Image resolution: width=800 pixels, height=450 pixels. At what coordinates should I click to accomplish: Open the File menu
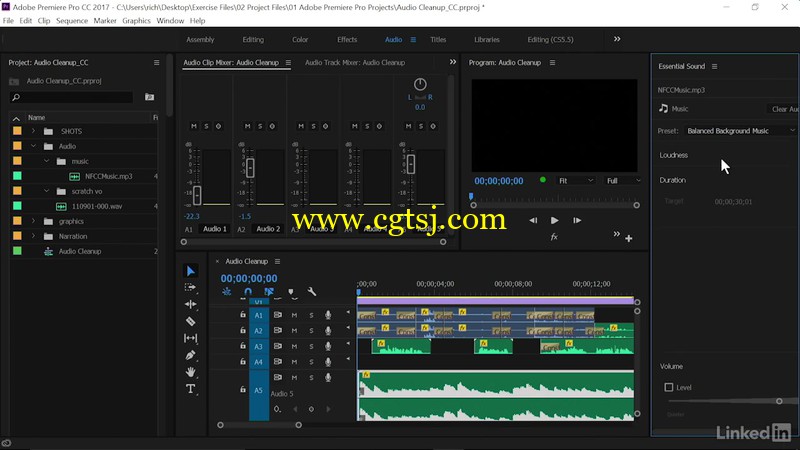(8, 21)
